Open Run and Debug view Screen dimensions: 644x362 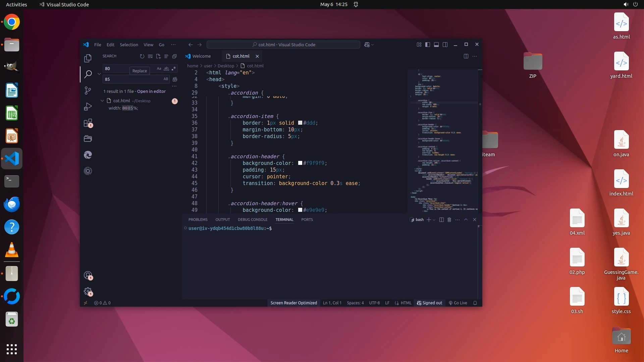point(88,107)
